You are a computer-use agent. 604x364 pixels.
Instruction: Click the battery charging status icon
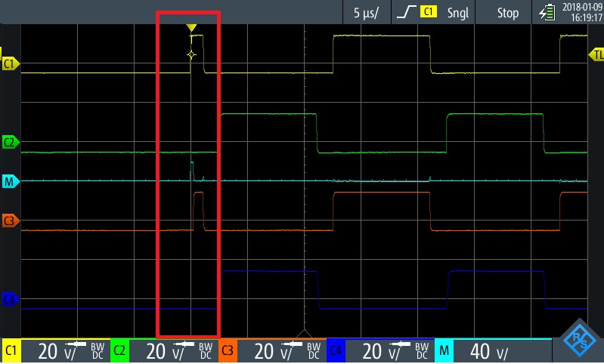[x=547, y=13]
